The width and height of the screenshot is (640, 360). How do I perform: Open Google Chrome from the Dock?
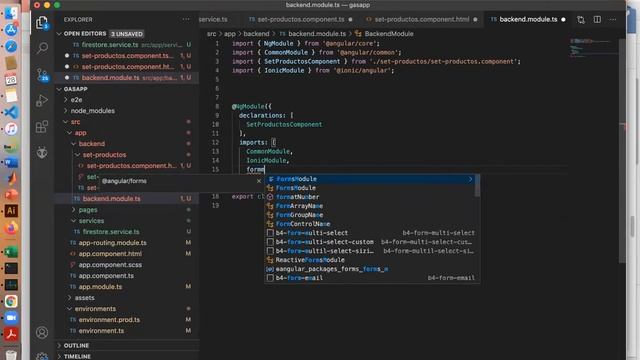[11, 301]
